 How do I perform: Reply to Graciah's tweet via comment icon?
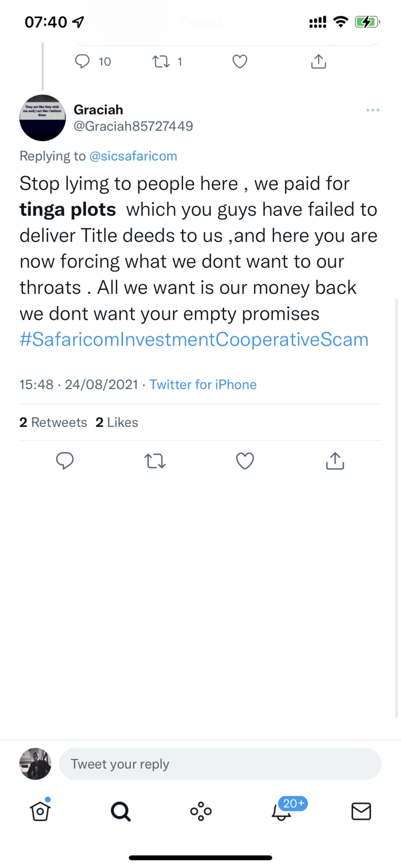65,461
